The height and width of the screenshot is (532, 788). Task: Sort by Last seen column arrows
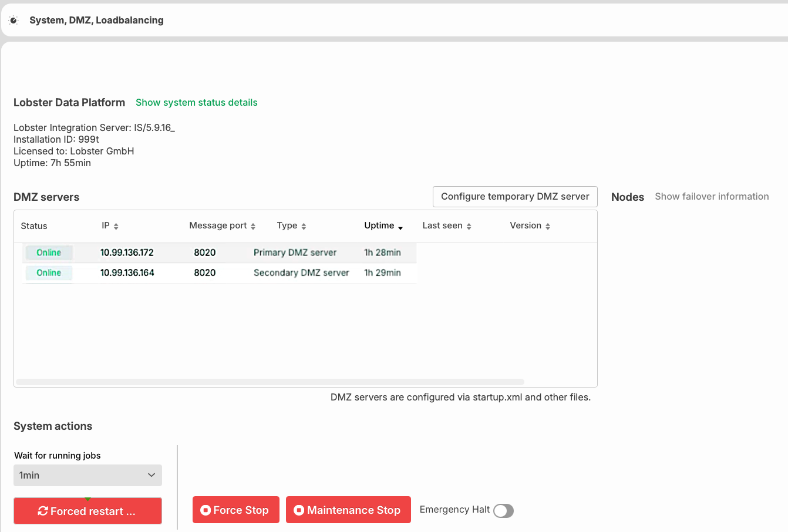469,226
